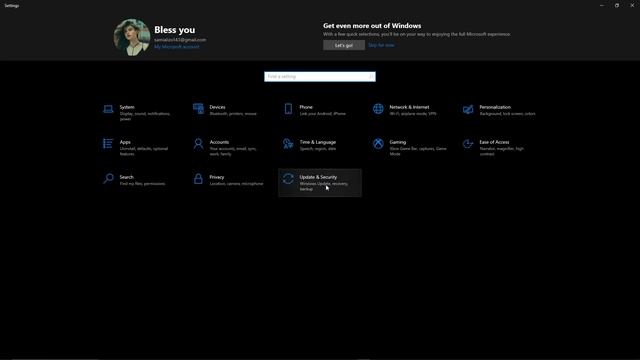The image size is (640, 360).
Task: Select the Apps category label
Action: pos(125,142)
